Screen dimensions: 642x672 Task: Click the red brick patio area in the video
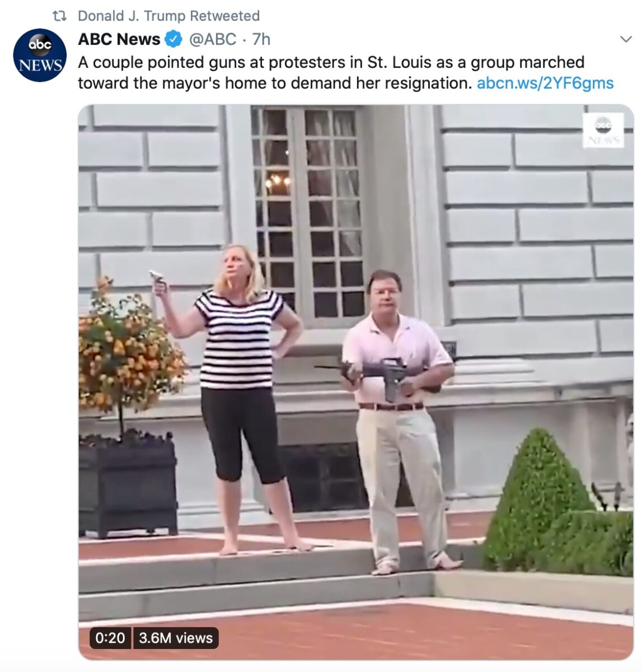356,630
